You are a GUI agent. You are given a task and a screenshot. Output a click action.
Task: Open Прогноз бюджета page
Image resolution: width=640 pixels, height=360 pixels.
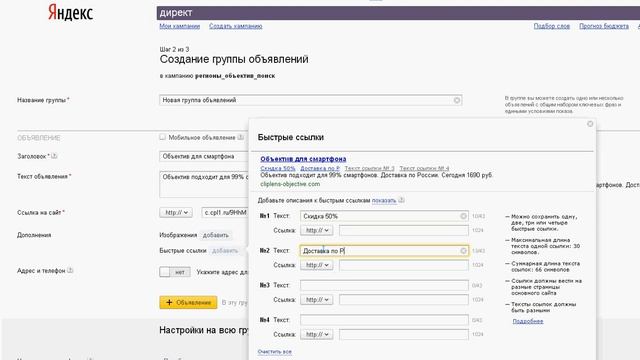coord(604,26)
